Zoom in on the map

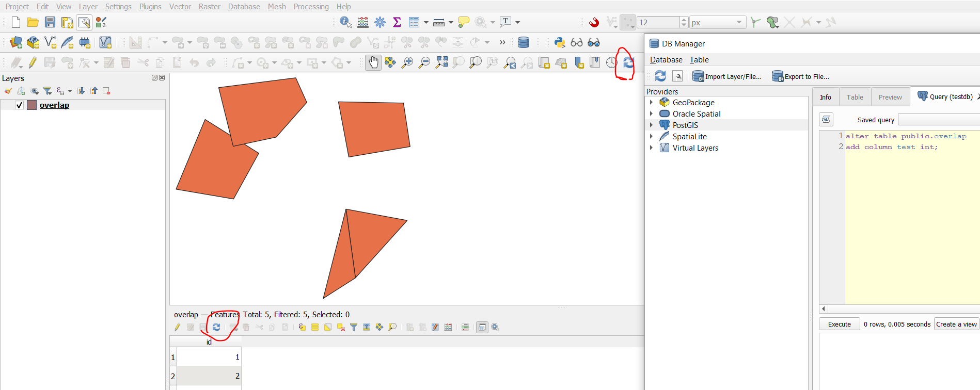point(407,62)
